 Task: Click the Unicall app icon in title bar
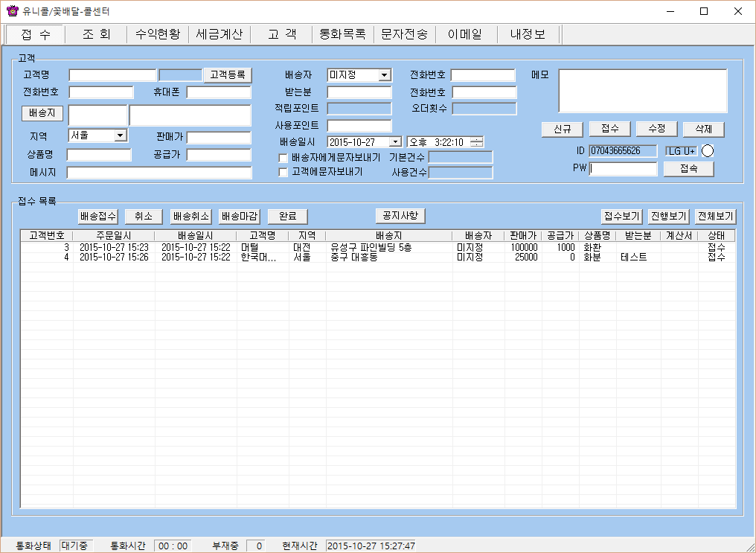click(x=11, y=11)
